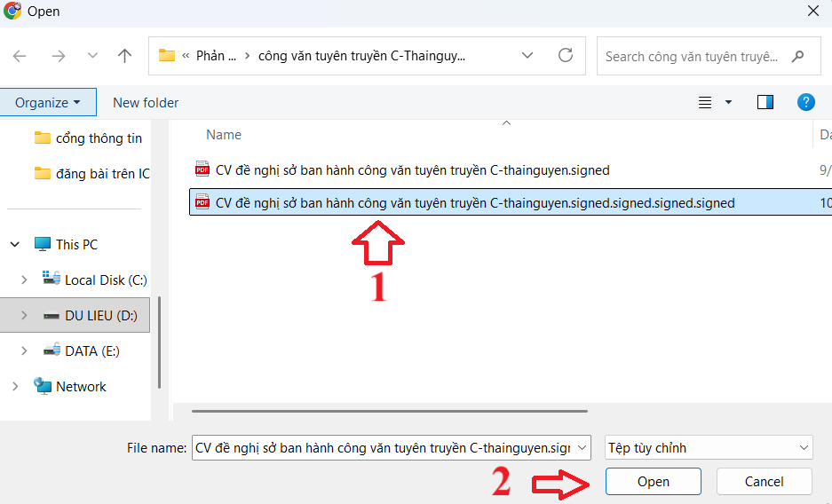Toggle the preview pane icon
The width and height of the screenshot is (832, 504).
[x=765, y=102]
